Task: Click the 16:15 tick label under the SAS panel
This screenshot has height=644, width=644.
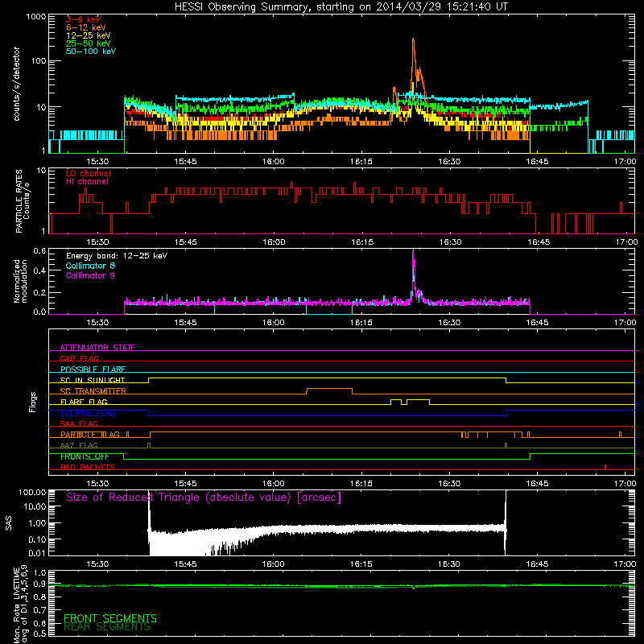Action: (361, 564)
